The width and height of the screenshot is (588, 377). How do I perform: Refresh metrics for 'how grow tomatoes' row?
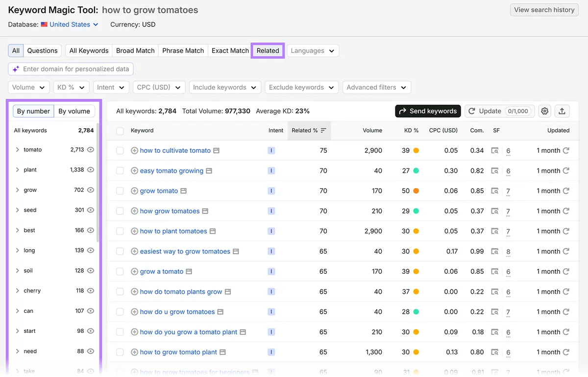coord(566,211)
